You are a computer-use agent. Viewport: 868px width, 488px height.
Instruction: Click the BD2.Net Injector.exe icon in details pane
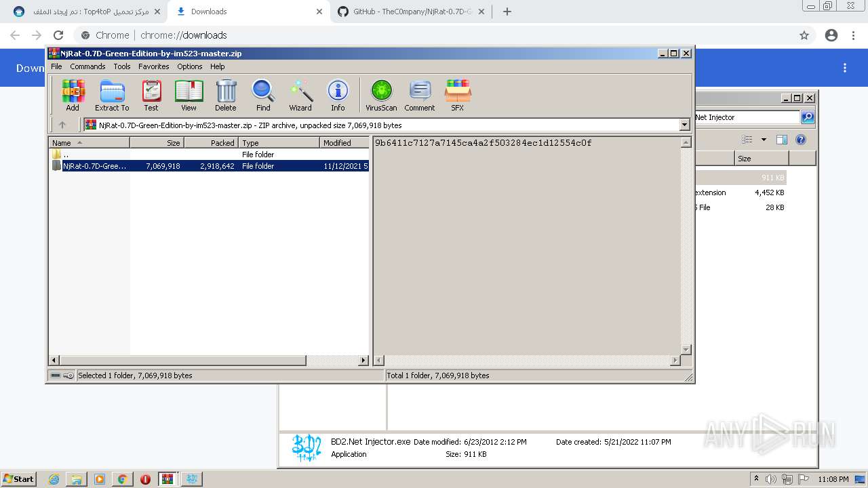pyautogui.click(x=306, y=448)
